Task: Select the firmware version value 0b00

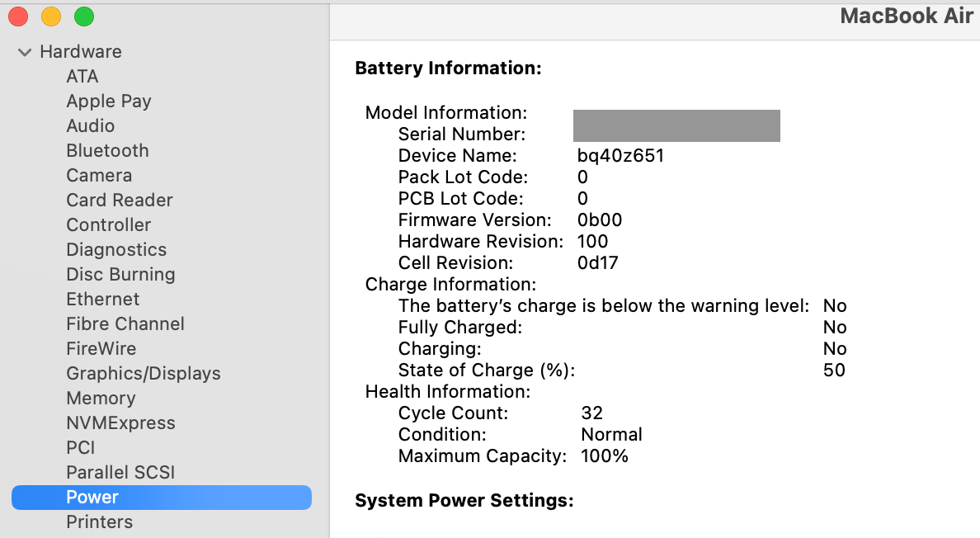Action: [600, 220]
